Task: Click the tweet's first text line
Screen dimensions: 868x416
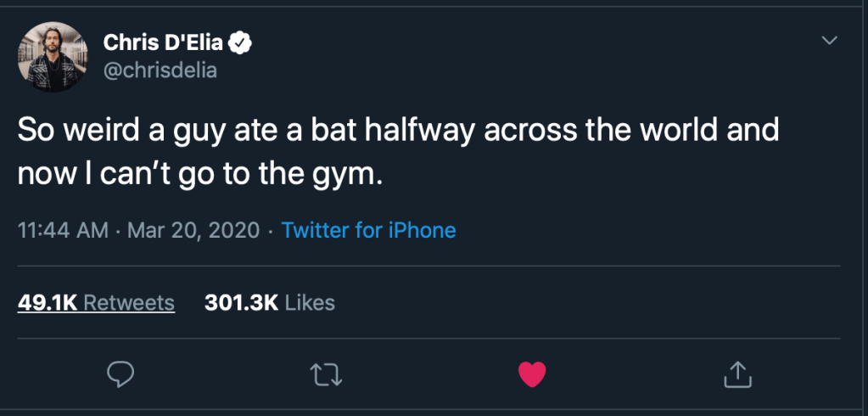Action: pos(397,132)
